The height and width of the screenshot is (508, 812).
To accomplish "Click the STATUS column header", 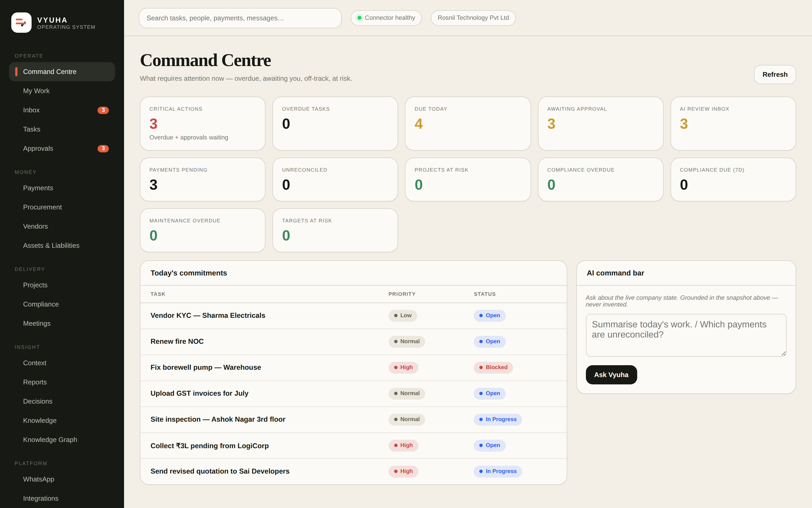I will (484, 294).
